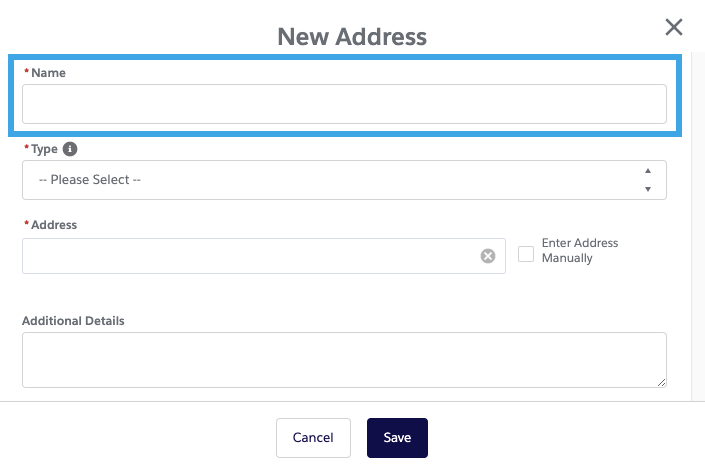705x473 pixels.
Task: Click the Type field label
Action: coord(44,148)
